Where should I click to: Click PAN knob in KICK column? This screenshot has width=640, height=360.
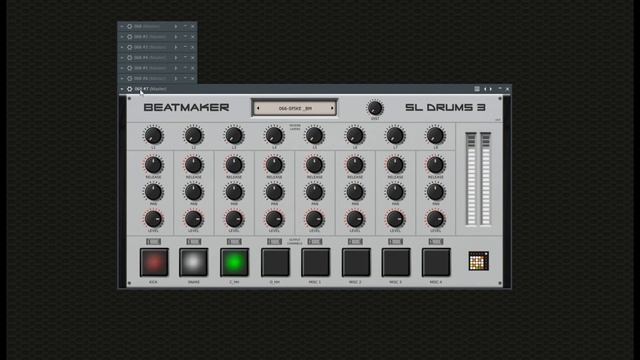point(153,192)
